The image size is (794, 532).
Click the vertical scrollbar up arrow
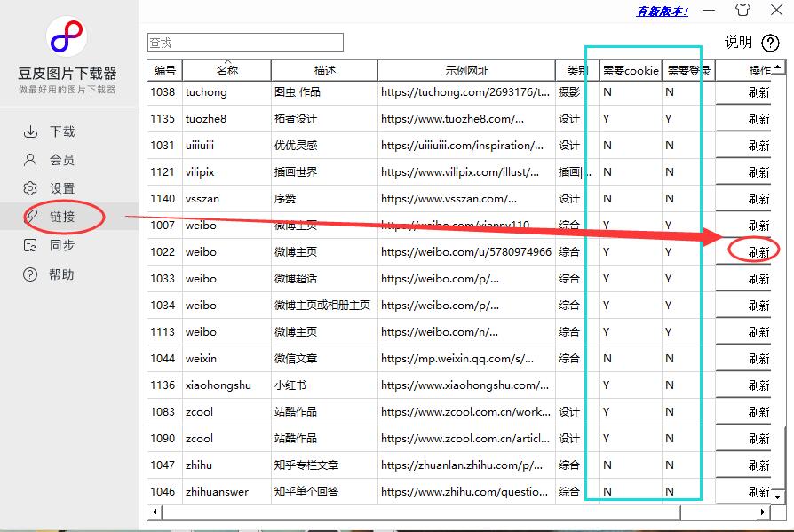coord(778,67)
